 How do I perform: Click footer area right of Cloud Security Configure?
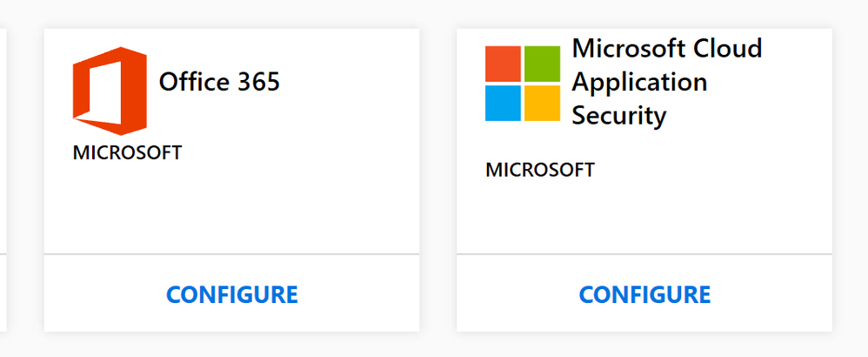tap(774, 294)
